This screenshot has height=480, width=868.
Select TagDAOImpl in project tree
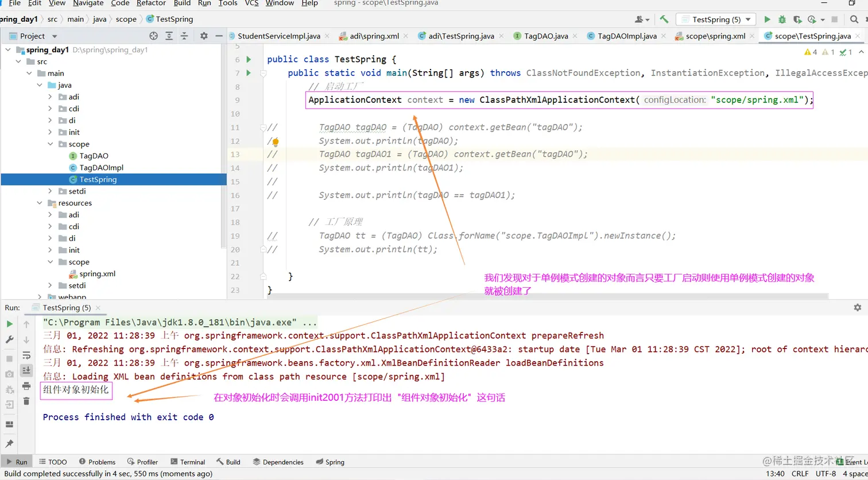[101, 168]
